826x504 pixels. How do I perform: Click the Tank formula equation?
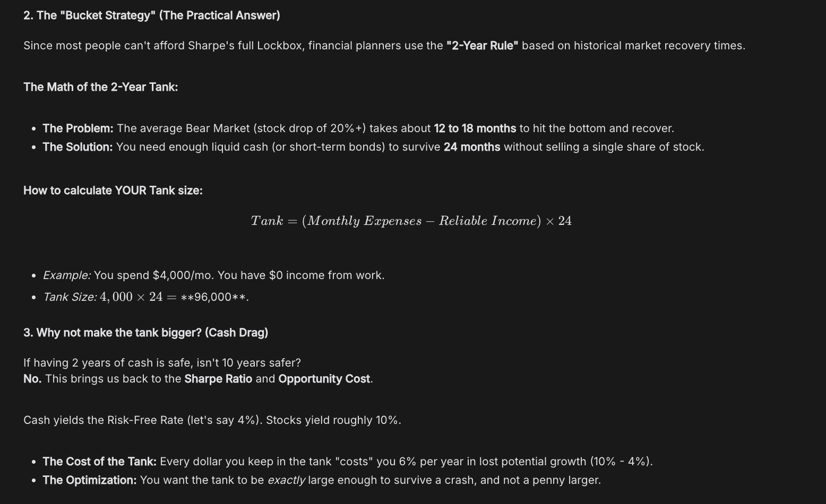[x=411, y=221]
